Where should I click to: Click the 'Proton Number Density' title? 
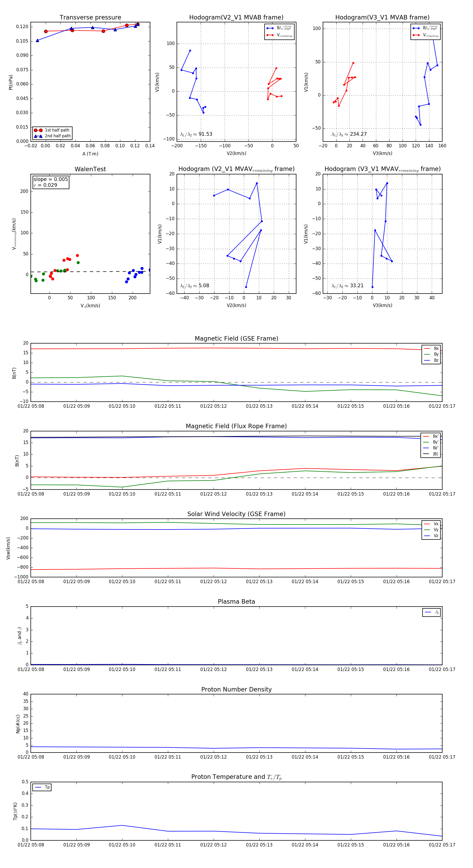pos(236,689)
